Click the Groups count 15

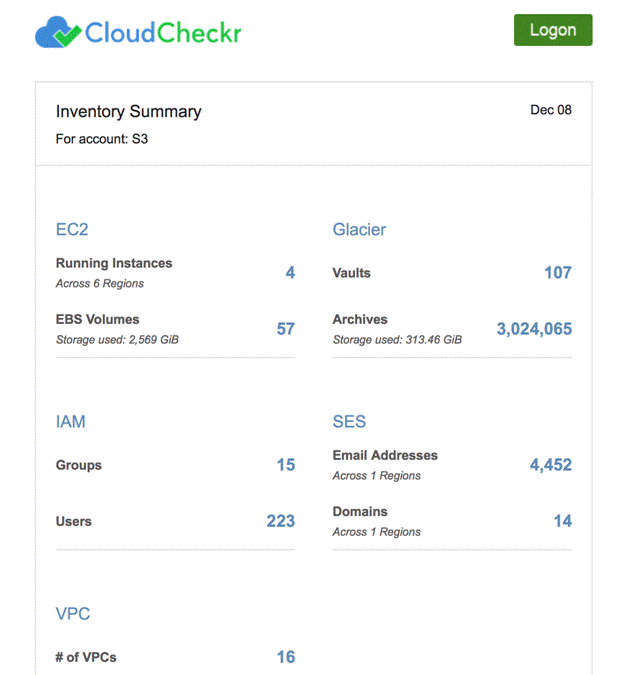[286, 465]
